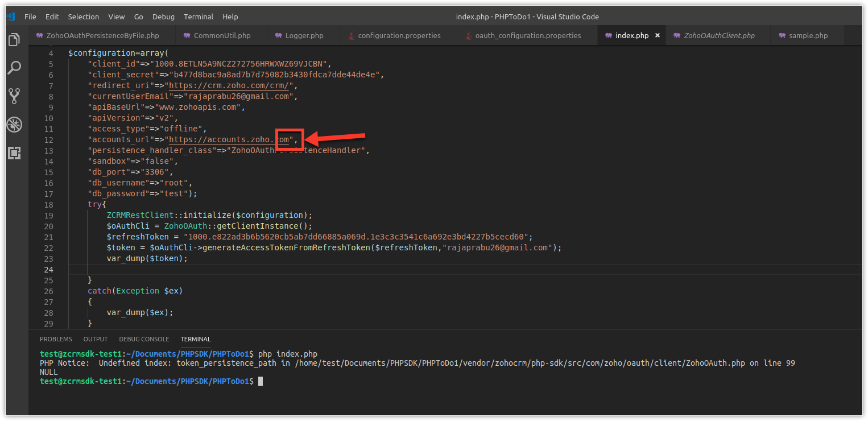
Task: Open the Search view magnifier icon
Action: 14,68
